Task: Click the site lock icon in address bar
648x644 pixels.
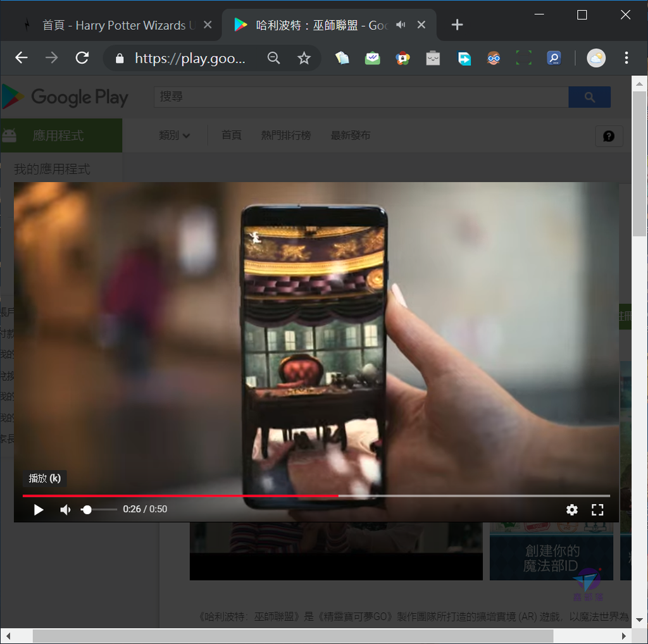Action: tap(120, 58)
